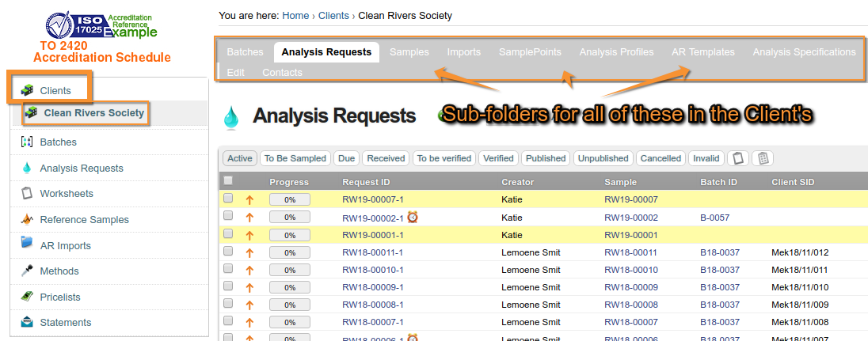This screenshot has height=341, width=868.
Task: Click the Statements envelope icon
Action: 26,322
